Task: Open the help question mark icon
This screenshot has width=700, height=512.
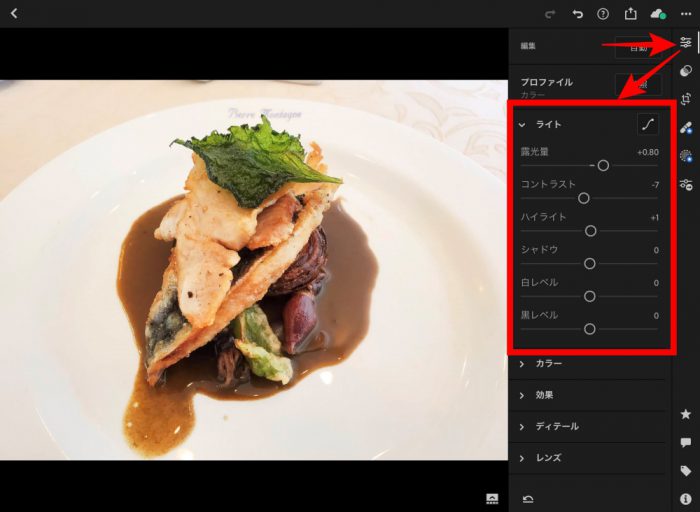Action: 603,14
